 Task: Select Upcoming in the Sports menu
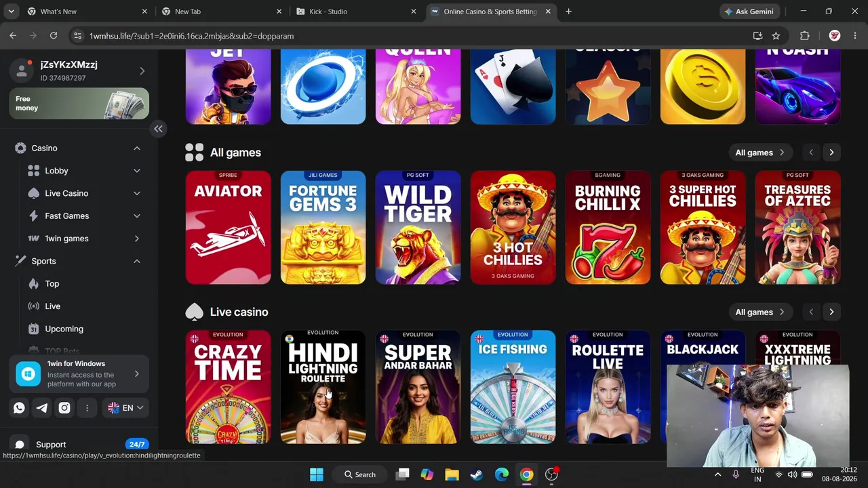click(64, 329)
